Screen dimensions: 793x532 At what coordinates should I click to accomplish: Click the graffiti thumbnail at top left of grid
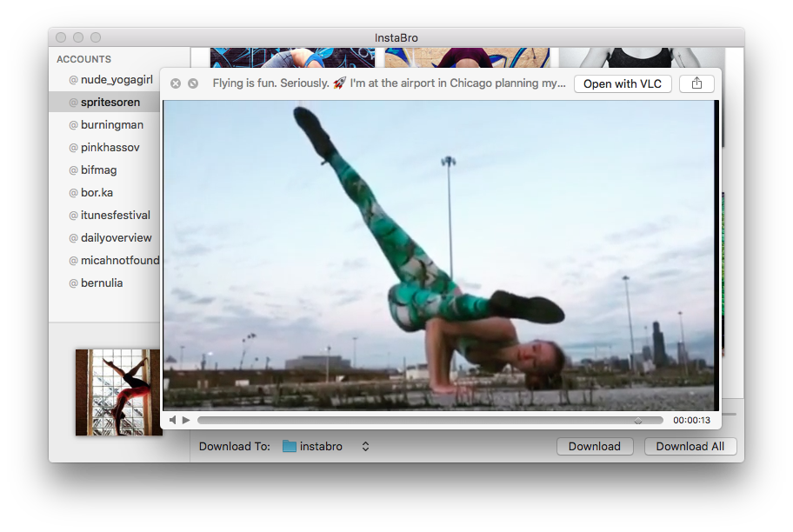[x=292, y=57]
